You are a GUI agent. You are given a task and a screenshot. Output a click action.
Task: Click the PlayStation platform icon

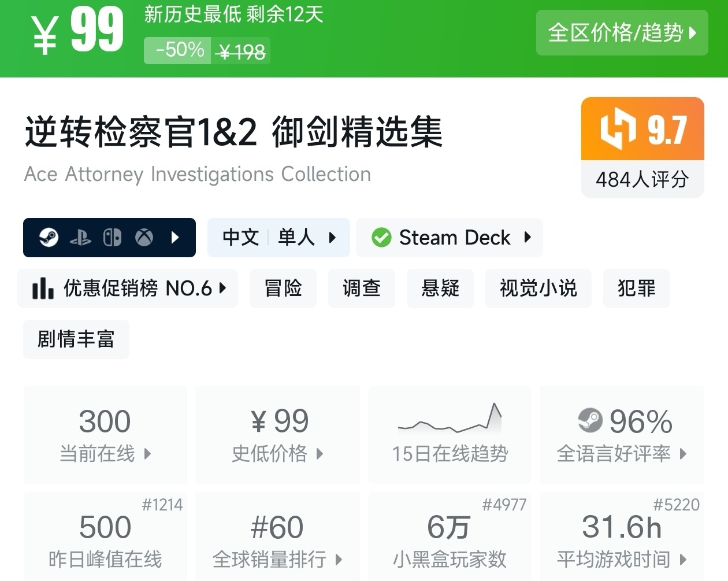tap(80, 238)
